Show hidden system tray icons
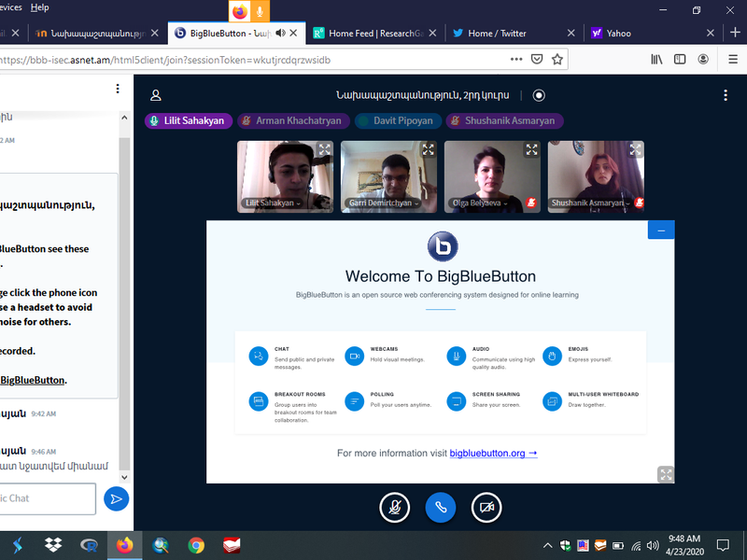This screenshot has width=747, height=560. tap(548, 546)
